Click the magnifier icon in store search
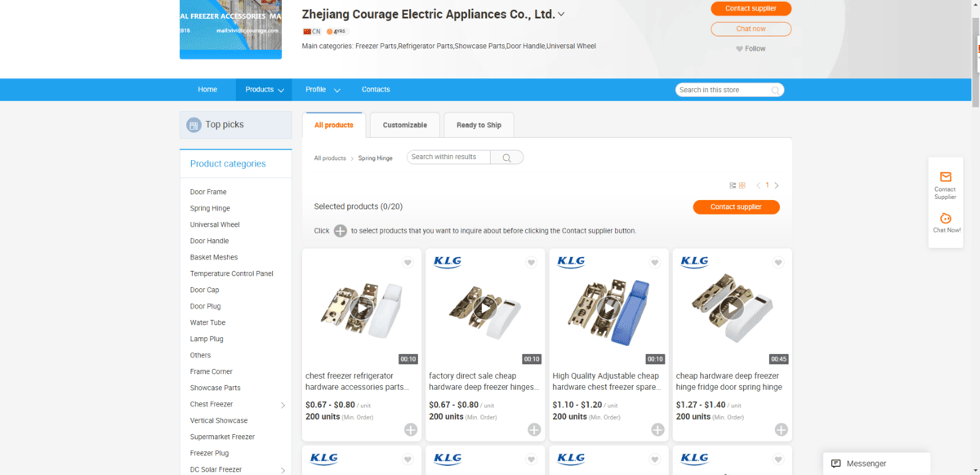This screenshot has height=475, width=980. tap(775, 90)
